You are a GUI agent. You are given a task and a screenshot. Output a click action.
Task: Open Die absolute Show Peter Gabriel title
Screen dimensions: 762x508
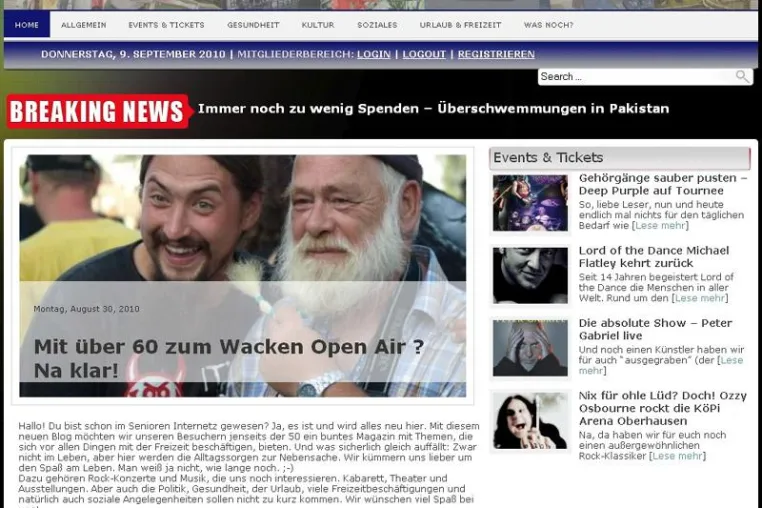pos(655,329)
